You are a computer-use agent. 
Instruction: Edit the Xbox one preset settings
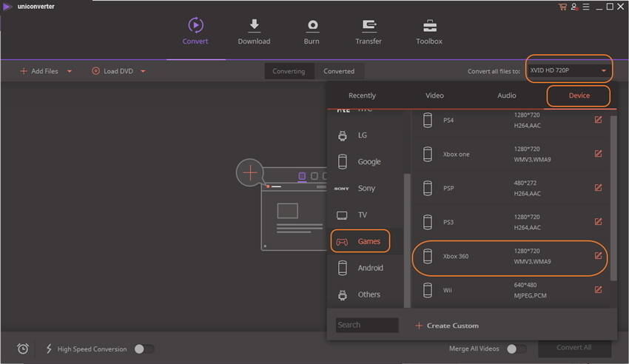(598, 154)
